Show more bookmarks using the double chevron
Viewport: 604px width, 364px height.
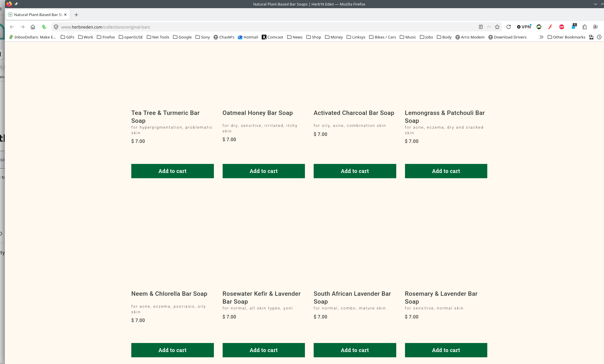pyautogui.click(x=542, y=37)
